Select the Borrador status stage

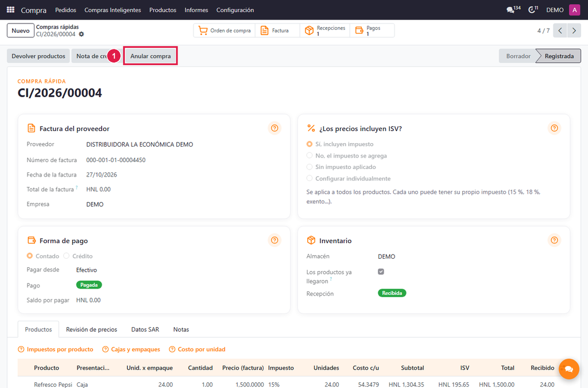(519, 56)
